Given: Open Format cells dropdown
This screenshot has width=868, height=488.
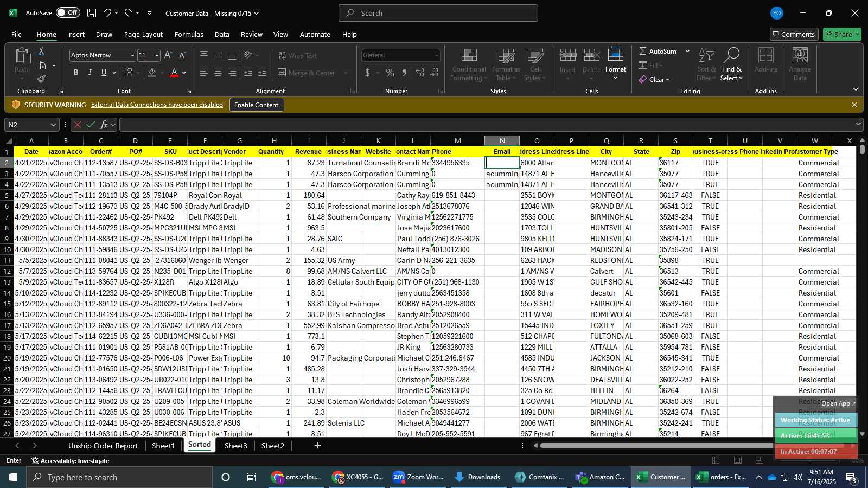Looking at the screenshot, I should pos(615,64).
